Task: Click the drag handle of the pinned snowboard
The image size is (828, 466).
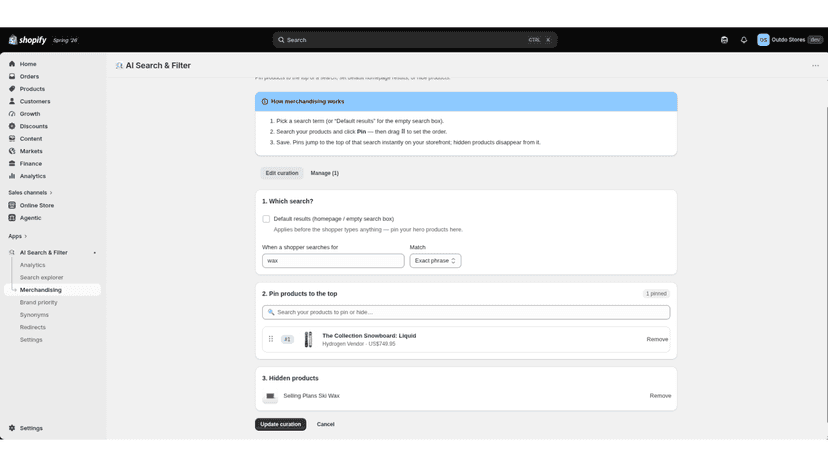Action: click(x=271, y=339)
